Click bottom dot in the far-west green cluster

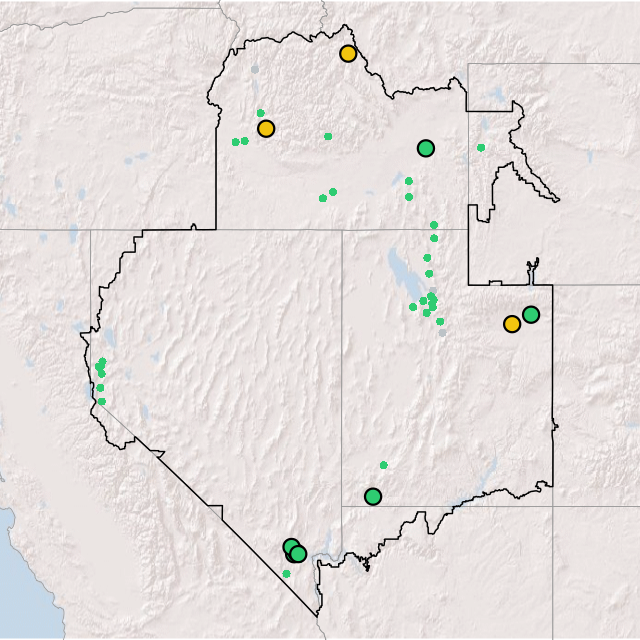coord(101,402)
